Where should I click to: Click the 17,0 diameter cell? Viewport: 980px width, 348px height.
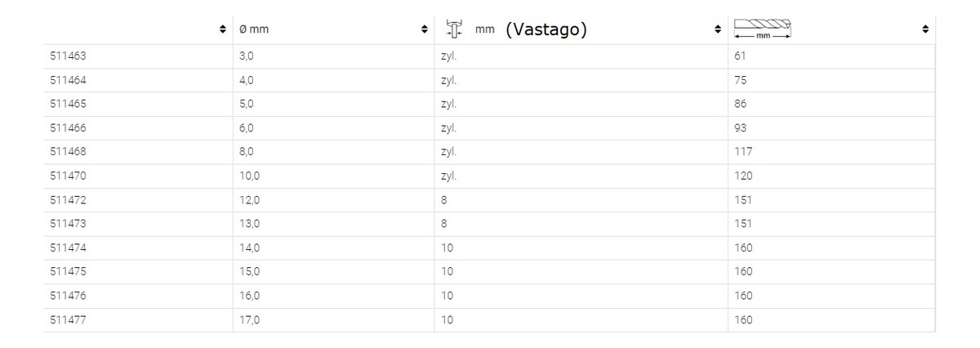pos(250,319)
